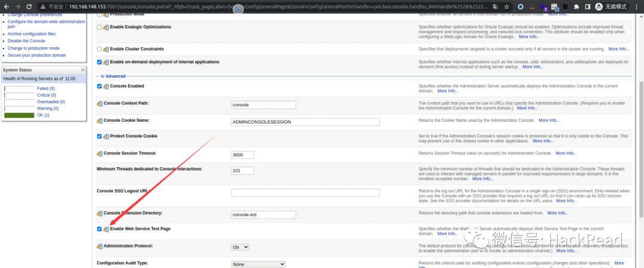
Task: Open More Info for Enable Exalogic Optimizations
Action: coord(529,36)
